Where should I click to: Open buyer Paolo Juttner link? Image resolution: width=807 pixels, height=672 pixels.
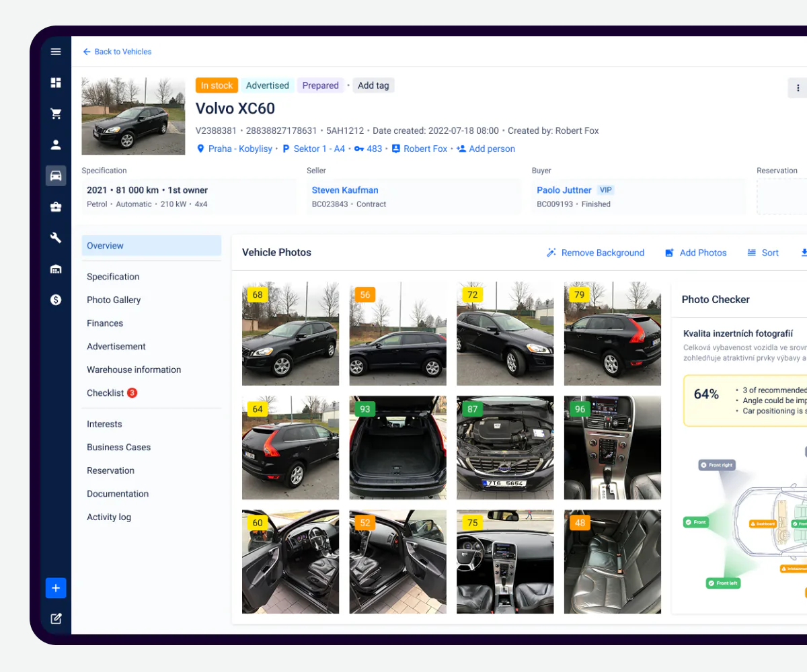564,190
